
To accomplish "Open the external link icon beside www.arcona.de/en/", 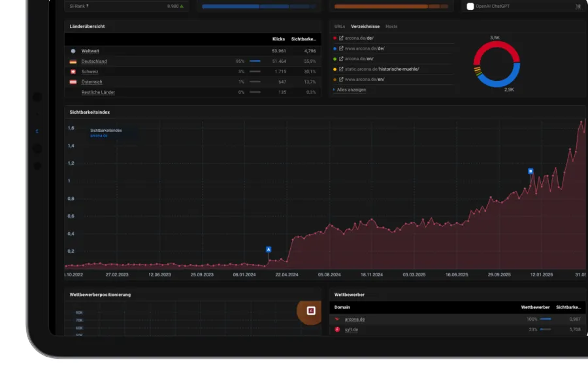I will pyautogui.click(x=341, y=79).
